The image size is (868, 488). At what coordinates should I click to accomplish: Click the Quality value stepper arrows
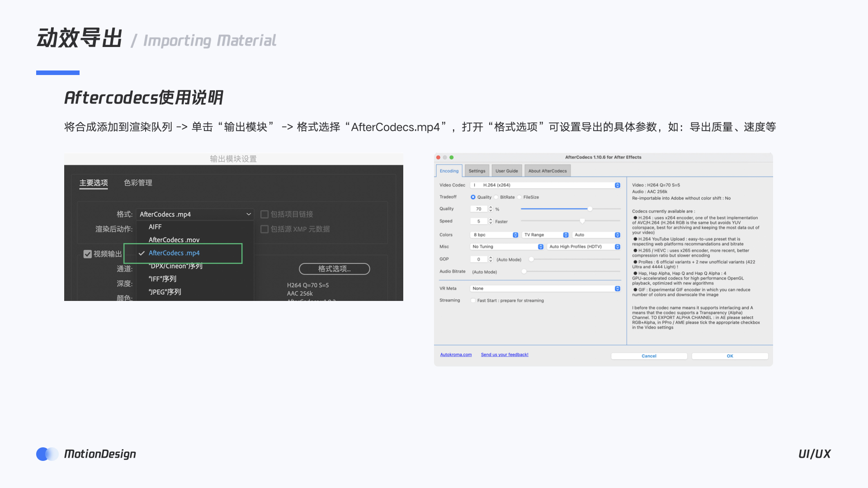(x=491, y=209)
